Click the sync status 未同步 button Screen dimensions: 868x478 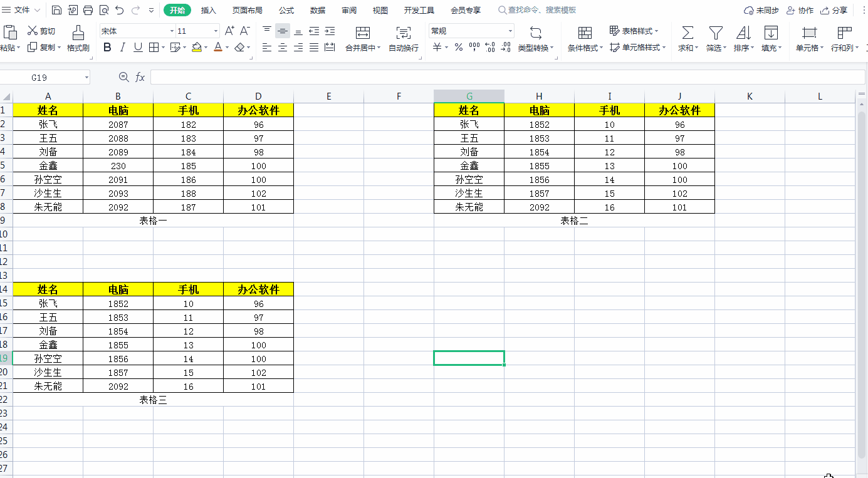(761, 10)
